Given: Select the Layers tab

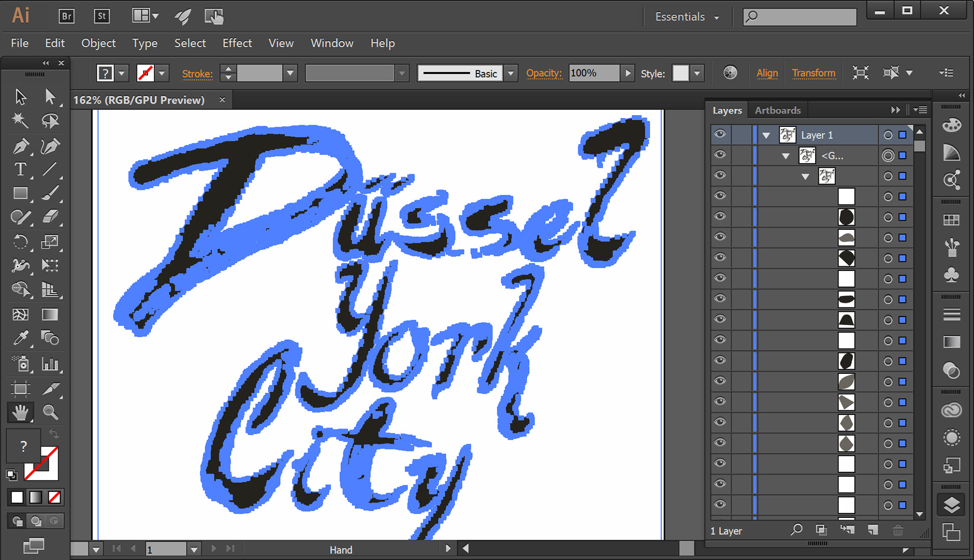Looking at the screenshot, I should click(727, 110).
